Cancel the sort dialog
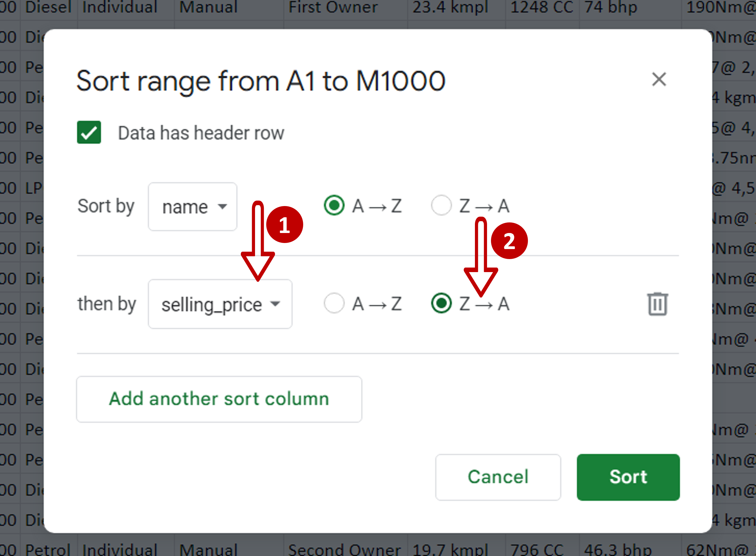 [498, 477]
